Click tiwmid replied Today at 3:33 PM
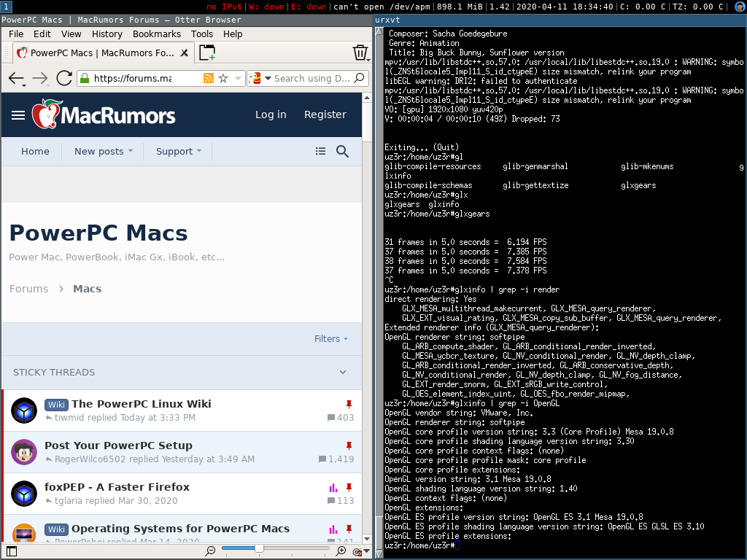The image size is (747, 560). 125,418
